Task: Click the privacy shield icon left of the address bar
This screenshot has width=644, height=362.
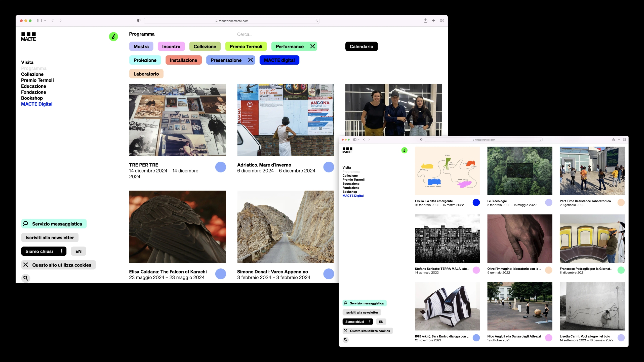Action: [139, 21]
